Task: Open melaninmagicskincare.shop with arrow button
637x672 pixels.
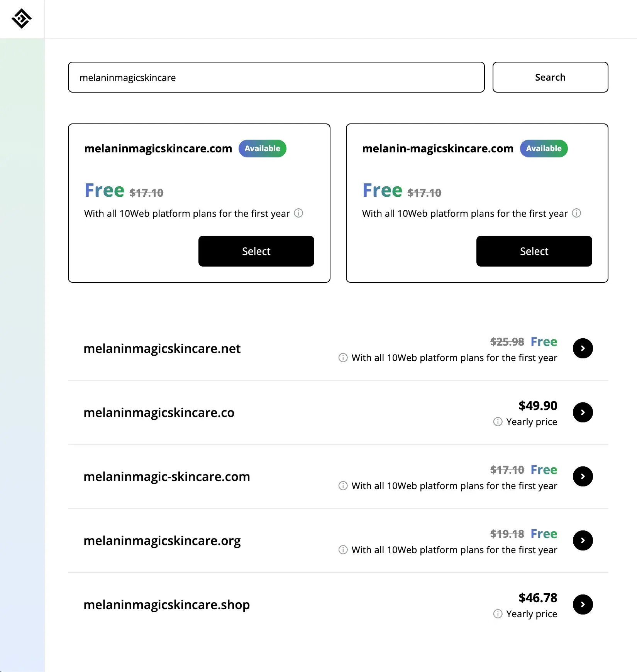Action: pyautogui.click(x=583, y=604)
